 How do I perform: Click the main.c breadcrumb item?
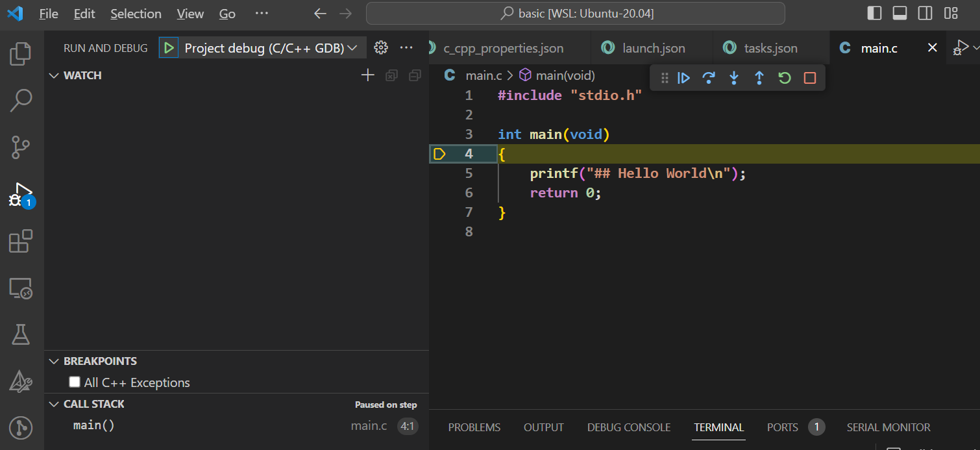click(x=484, y=76)
